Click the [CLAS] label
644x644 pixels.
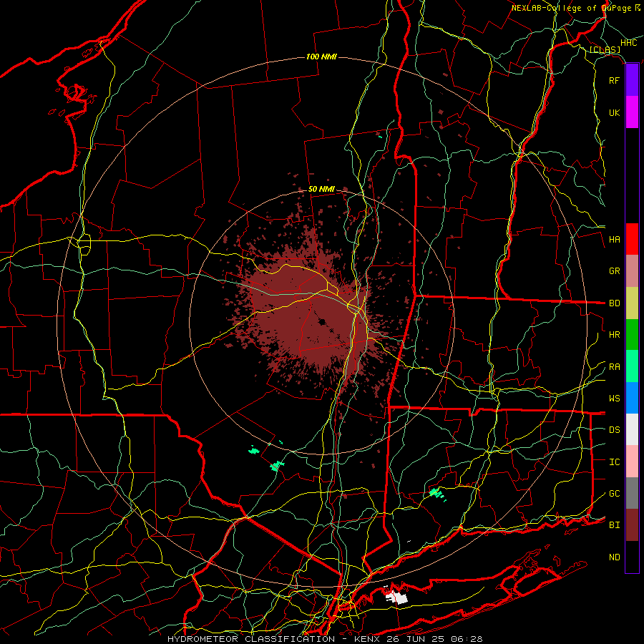point(605,49)
